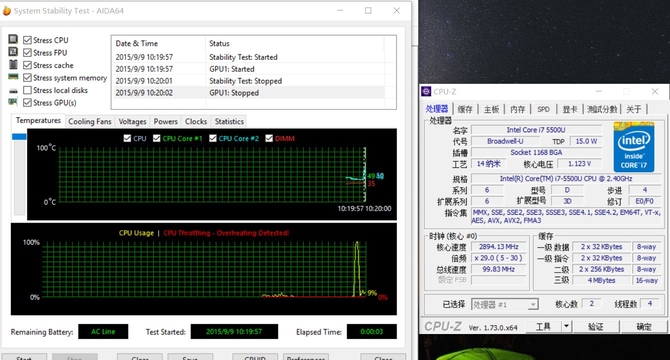670x360 pixels.
Task: Switch to the Voltages tab
Action: point(132,122)
